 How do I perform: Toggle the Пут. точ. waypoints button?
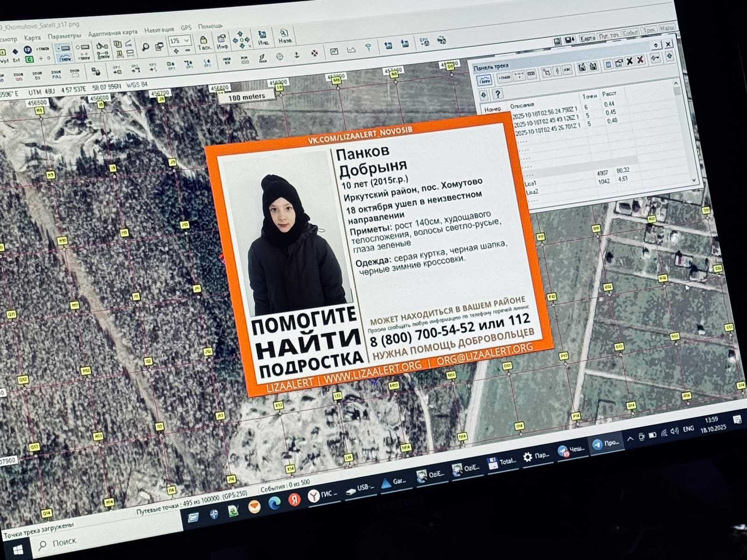[609, 35]
